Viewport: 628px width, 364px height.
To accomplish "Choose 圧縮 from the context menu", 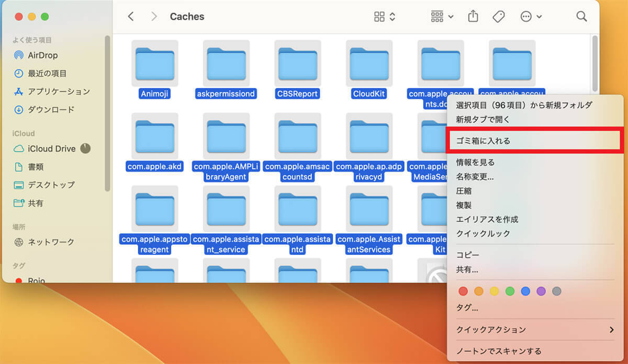I will (464, 191).
